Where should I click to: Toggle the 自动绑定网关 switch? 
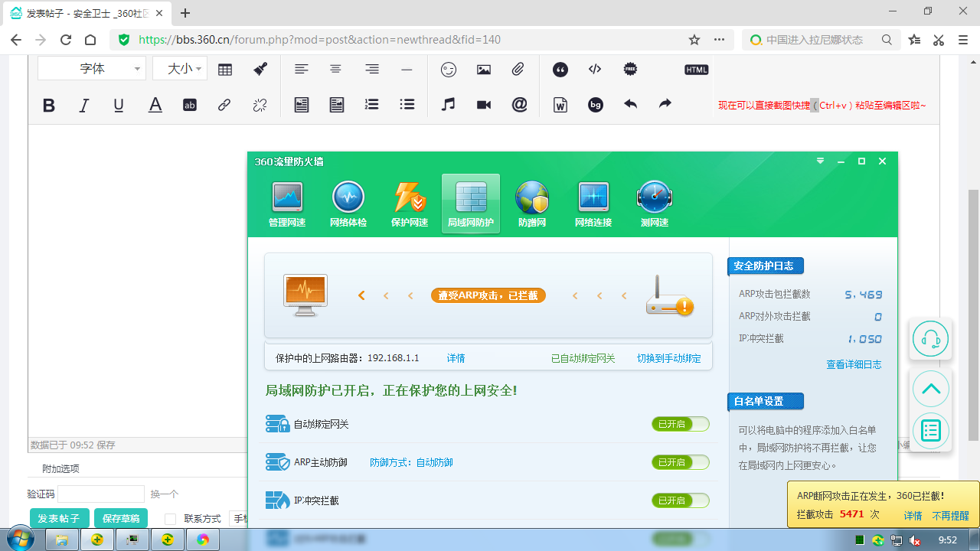pyautogui.click(x=681, y=424)
